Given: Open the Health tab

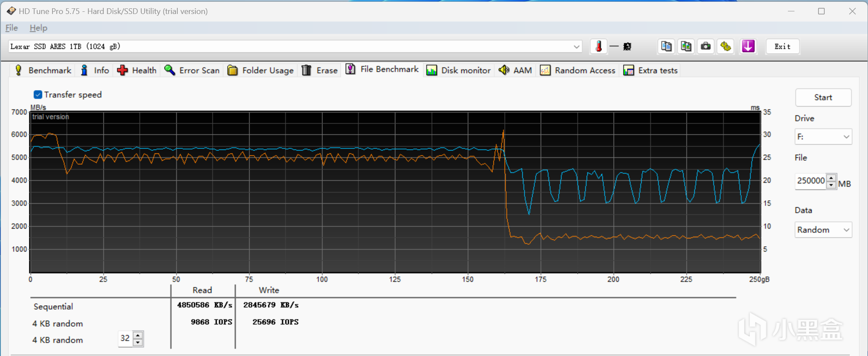Looking at the screenshot, I should pyautogui.click(x=137, y=70).
